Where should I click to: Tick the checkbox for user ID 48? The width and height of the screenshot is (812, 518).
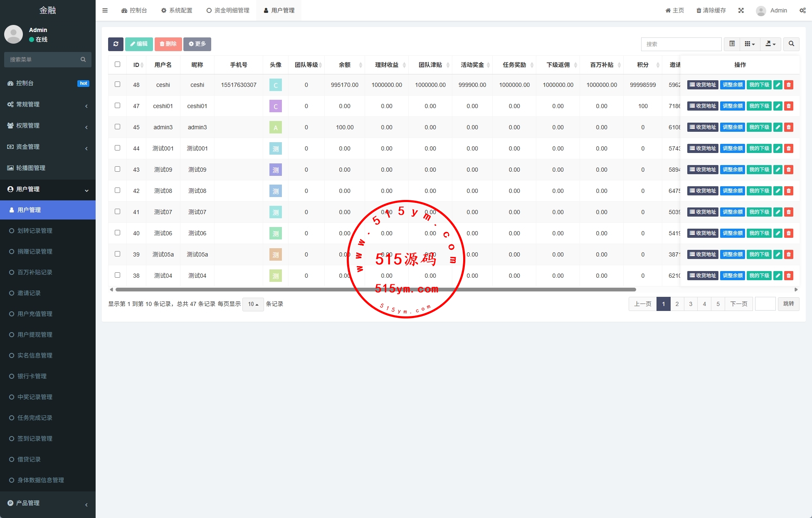point(117,84)
